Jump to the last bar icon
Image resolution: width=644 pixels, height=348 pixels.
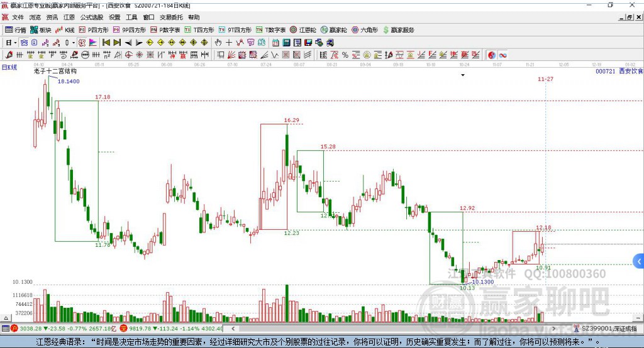[117, 43]
